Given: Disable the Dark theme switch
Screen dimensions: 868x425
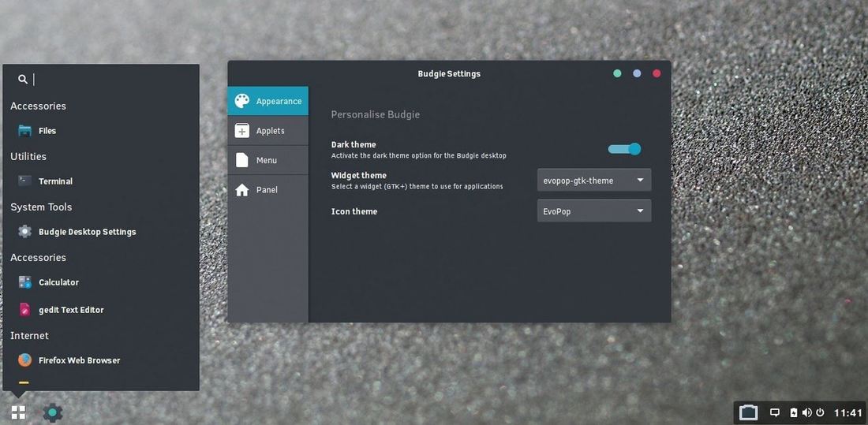Looking at the screenshot, I should tap(624, 149).
